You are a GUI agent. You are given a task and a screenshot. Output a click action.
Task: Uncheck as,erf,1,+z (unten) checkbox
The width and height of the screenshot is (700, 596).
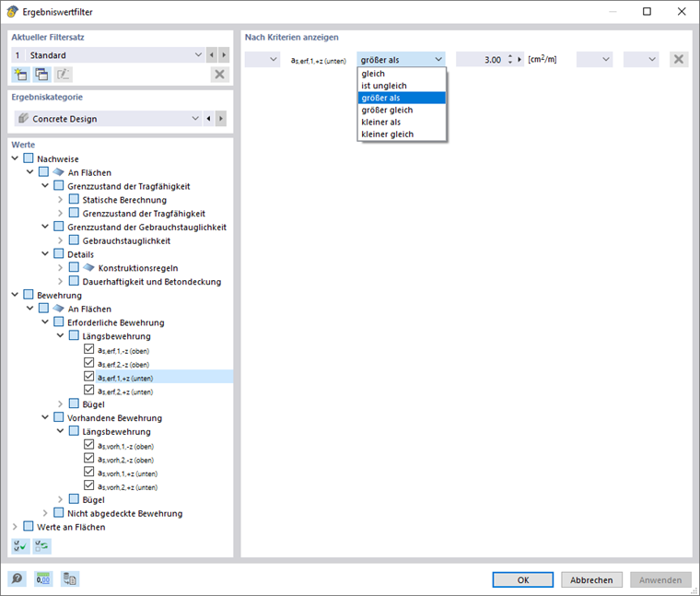click(x=88, y=377)
